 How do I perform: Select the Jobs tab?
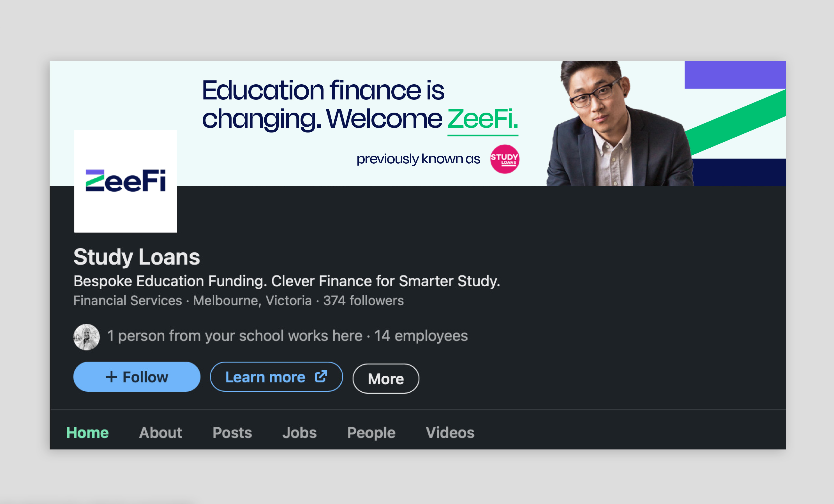coord(300,433)
